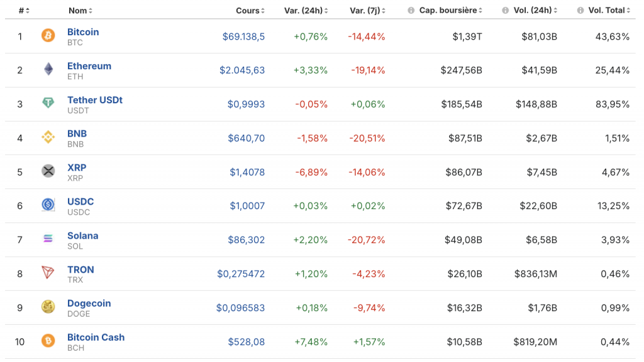Click the Ethereum diamond logo icon
The width and height of the screenshot is (644, 362).
tap(48, 70)
